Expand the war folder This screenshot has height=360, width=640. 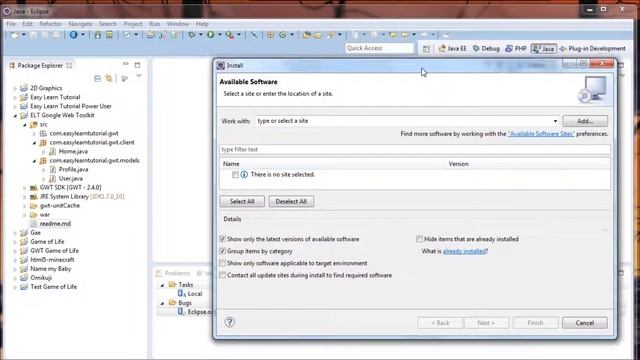(24, 215)
